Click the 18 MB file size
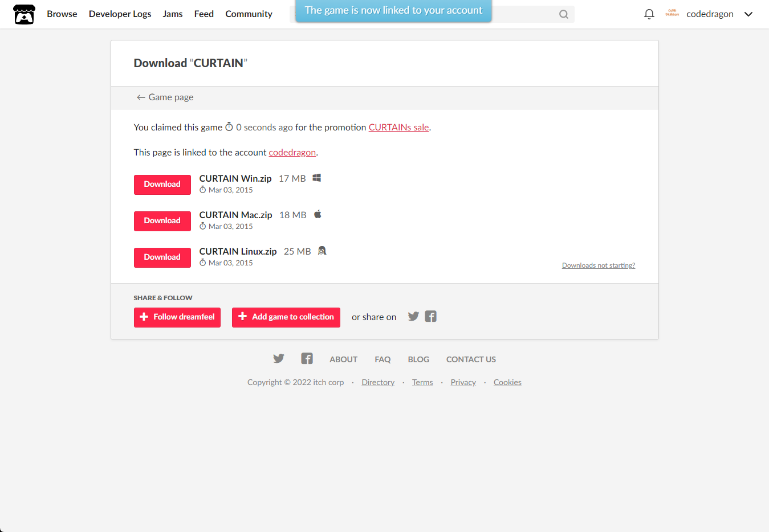 pyautogui.click(x=293, y=215)
